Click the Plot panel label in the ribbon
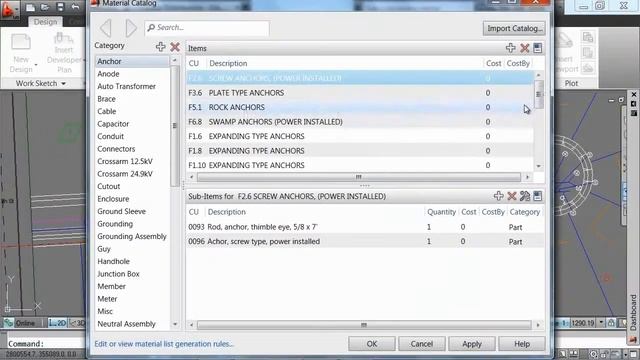 click(571, 83)
